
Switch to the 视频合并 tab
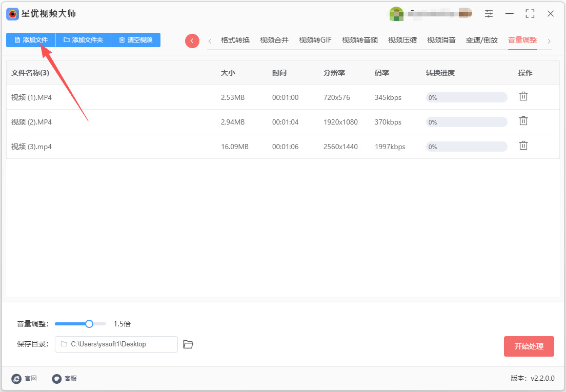(274, 40)
